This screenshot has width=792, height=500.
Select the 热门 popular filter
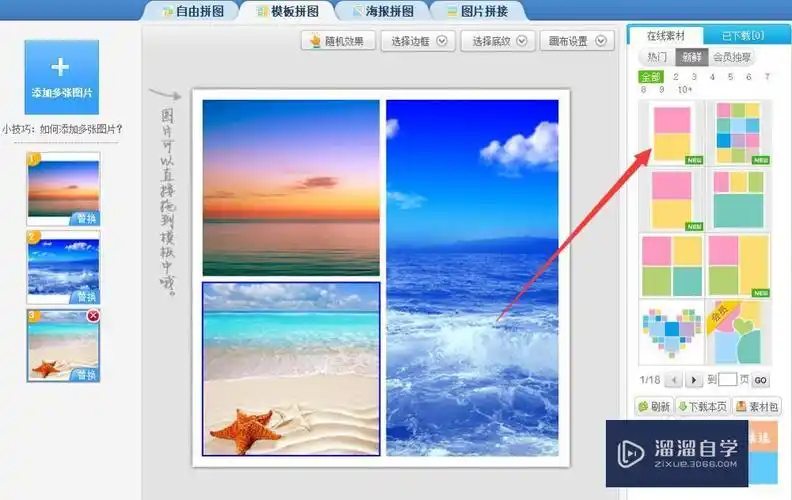tap(658, 58)
